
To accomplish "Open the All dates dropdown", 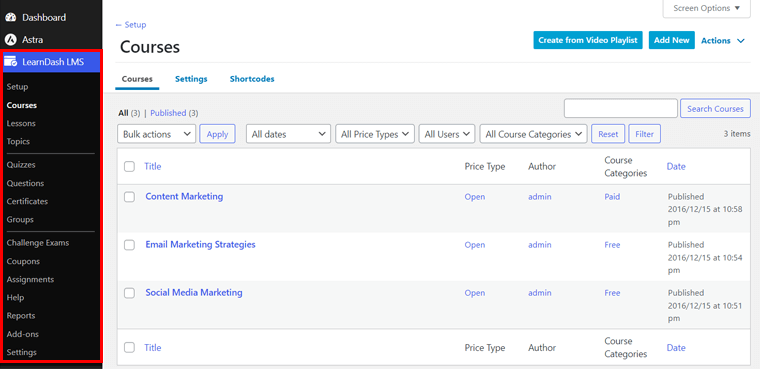I will (x=288, y=134).
